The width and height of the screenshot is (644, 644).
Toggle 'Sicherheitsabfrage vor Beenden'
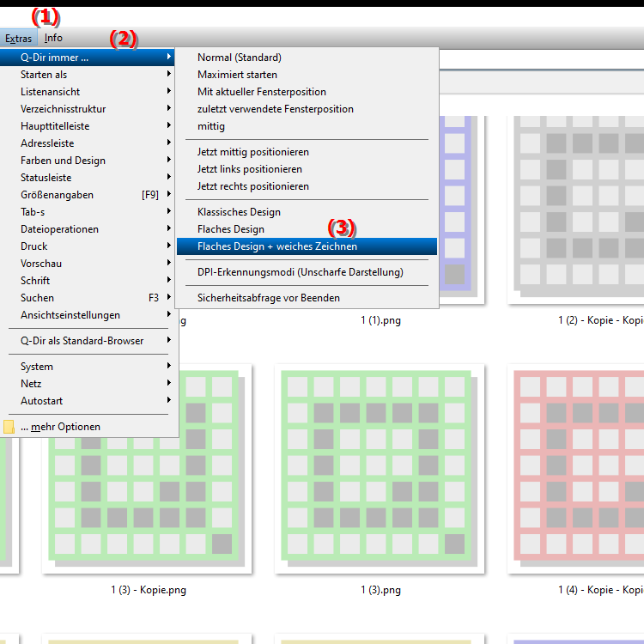(307, 298)
